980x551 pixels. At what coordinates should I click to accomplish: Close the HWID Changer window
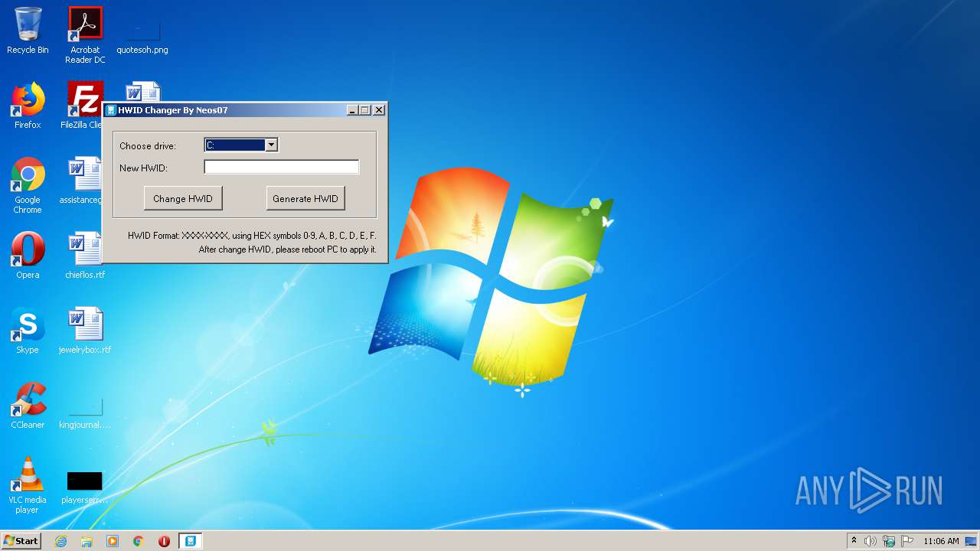pyautogui.click(x=378, y=110)
